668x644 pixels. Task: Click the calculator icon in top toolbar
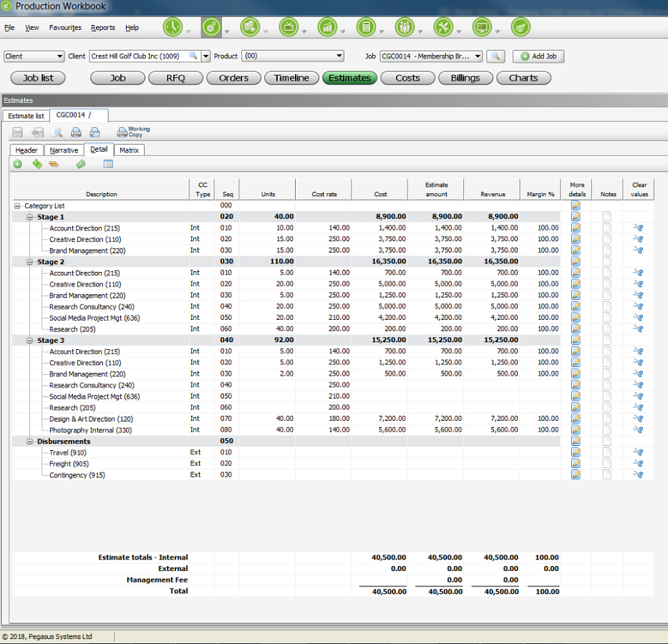coord(366,27)
